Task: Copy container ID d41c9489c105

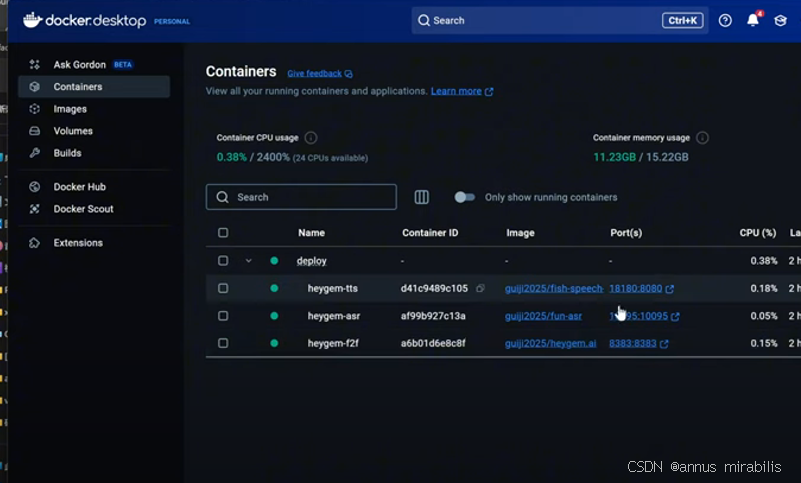Action: coord(480,288)
